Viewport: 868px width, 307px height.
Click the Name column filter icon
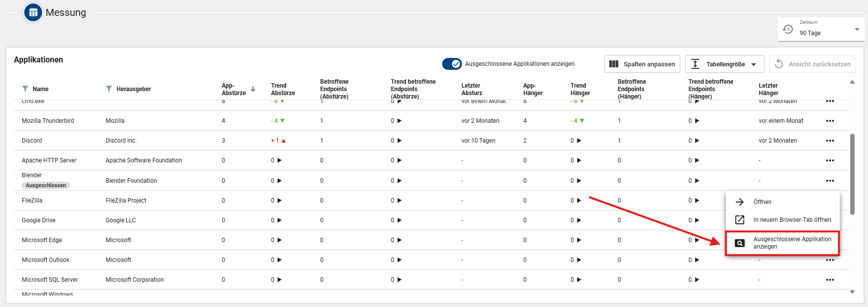pyautogui.click(x=25, y=89)
